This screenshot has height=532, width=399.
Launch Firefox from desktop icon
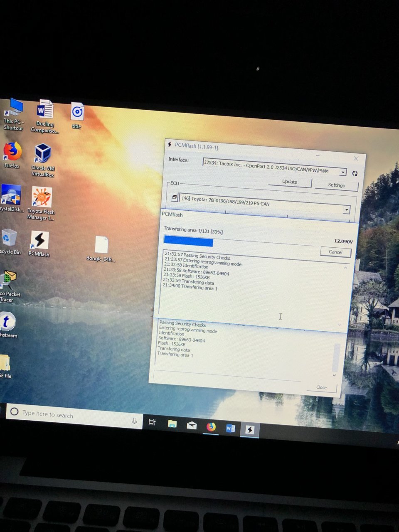click(12, 155)
